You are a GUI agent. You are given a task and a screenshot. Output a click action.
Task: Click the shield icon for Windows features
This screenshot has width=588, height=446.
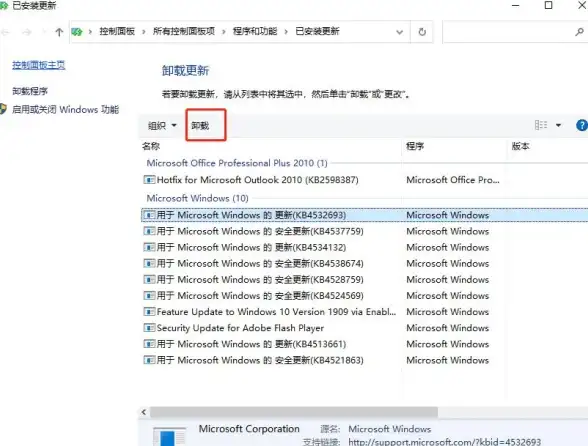point(3,109)
